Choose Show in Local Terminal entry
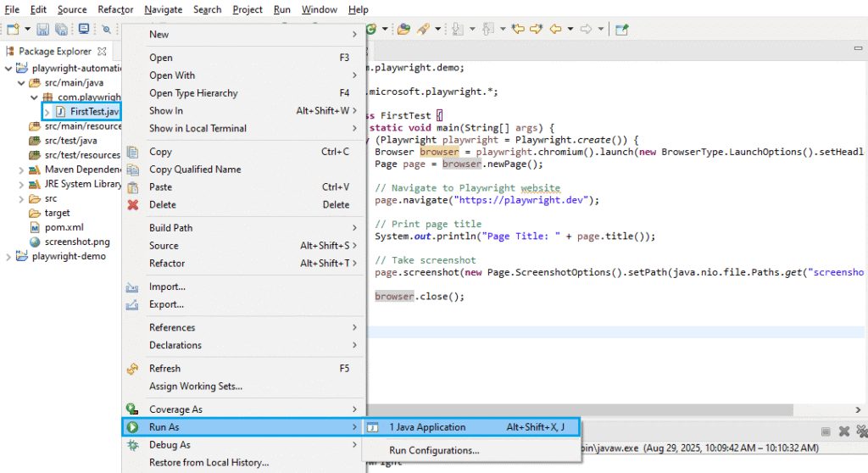 click(243, 129)
